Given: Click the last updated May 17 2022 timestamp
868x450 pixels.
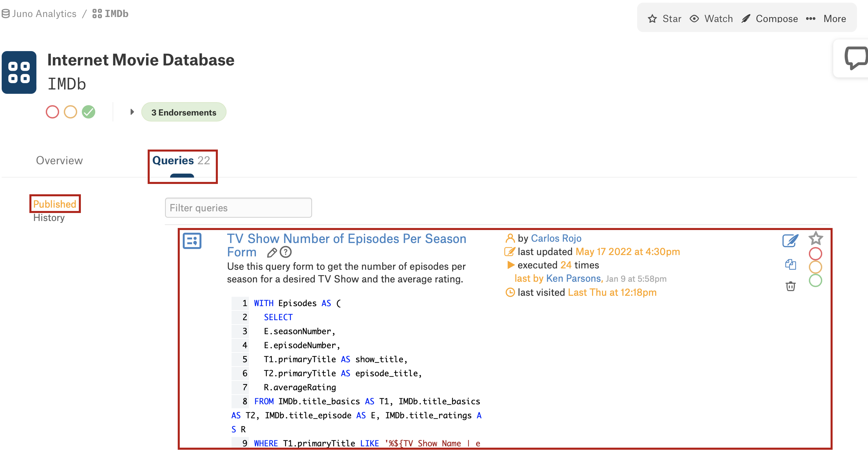Looking at the screenshot, I should tap(628, 252).
